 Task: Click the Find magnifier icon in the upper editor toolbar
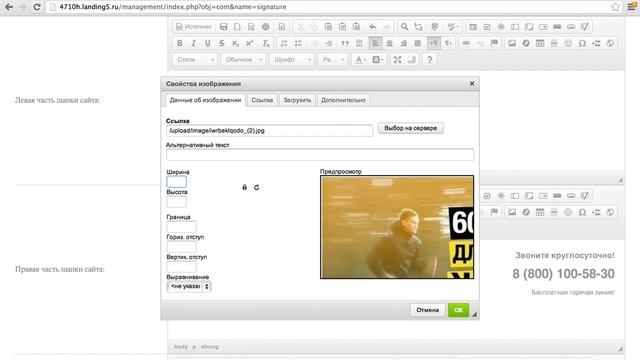(x=404, y=27)
